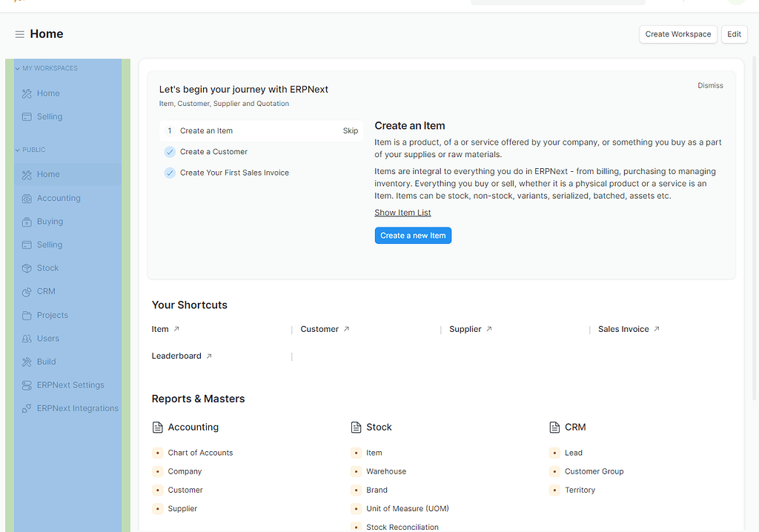Collapse the MY WORKSPACES section
Screen dimensions: 759x532
16,67
